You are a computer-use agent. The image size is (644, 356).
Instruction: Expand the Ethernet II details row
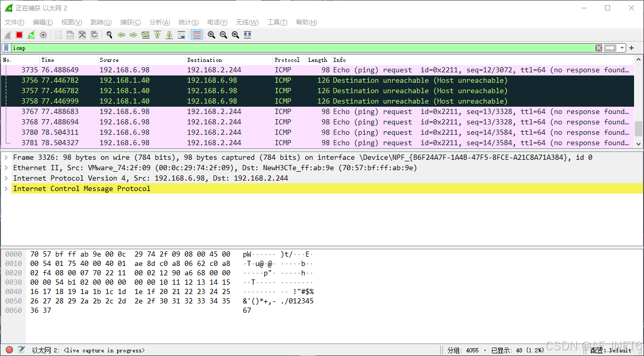coord(6,168)
